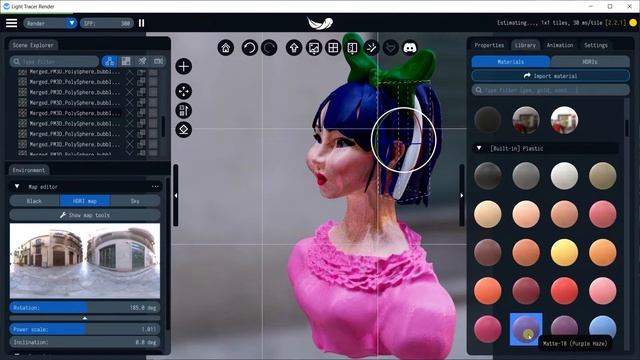The height and width of the screenshot is (360, 640).
Task: Open the Discord link icon
Action: [x=410, y=48]
